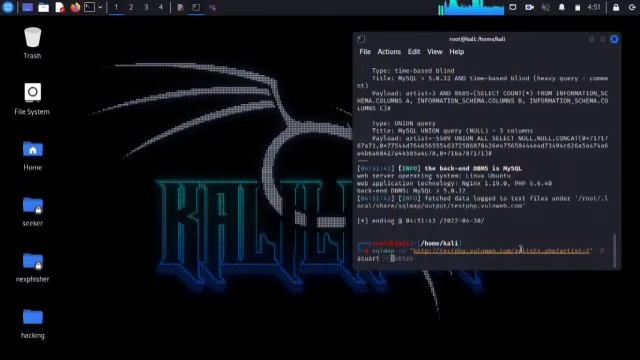Select the Trash desktop icon
The width and height of the screenshot is (640, 360).
32,43
